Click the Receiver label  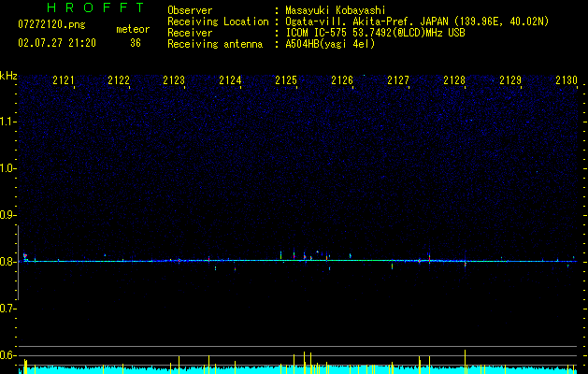click(190, 33)
